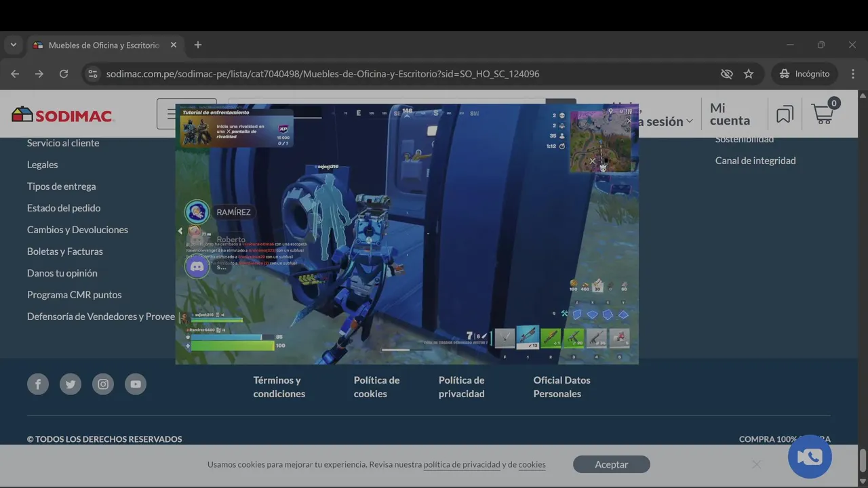Click the green health bar showing 100
868x488 pixels.
233,346
